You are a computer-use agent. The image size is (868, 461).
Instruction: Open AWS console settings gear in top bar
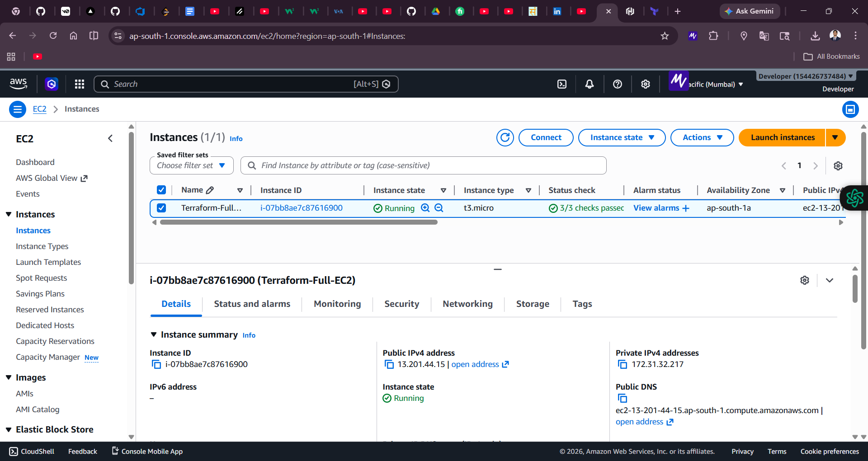(646, 84)
